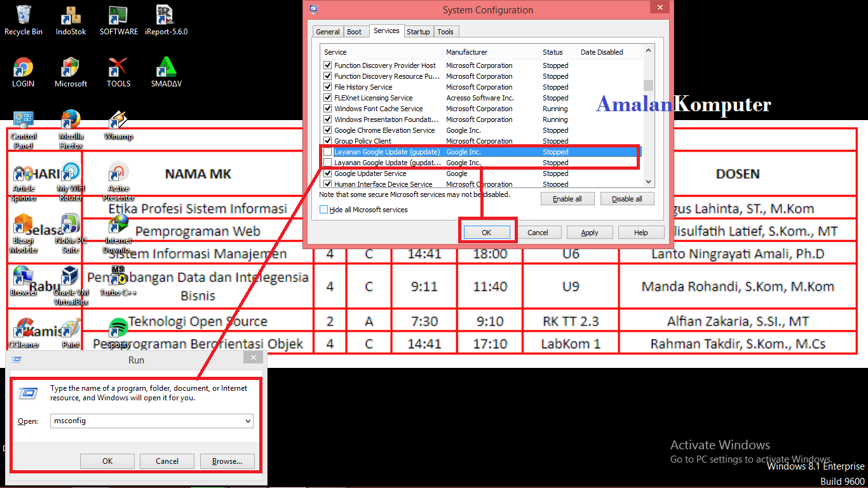
Task: Open Nokia PC Suite icon
Action: 71,234
